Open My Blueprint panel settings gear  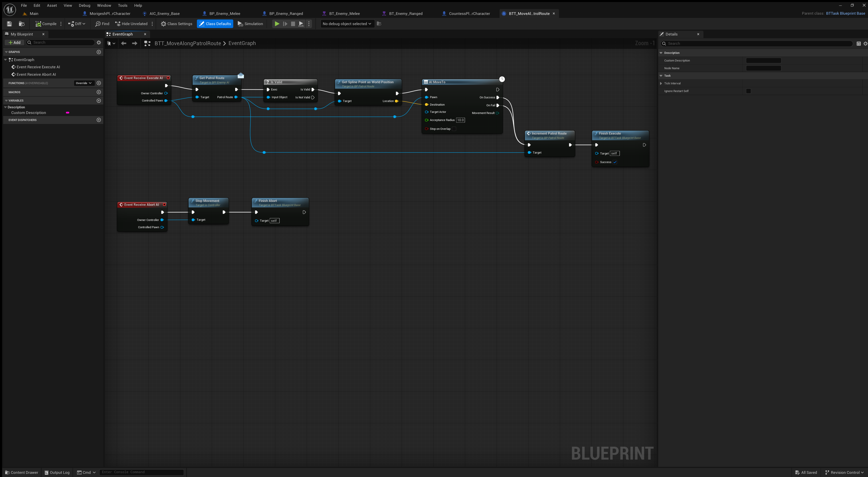tap(99, 43)
